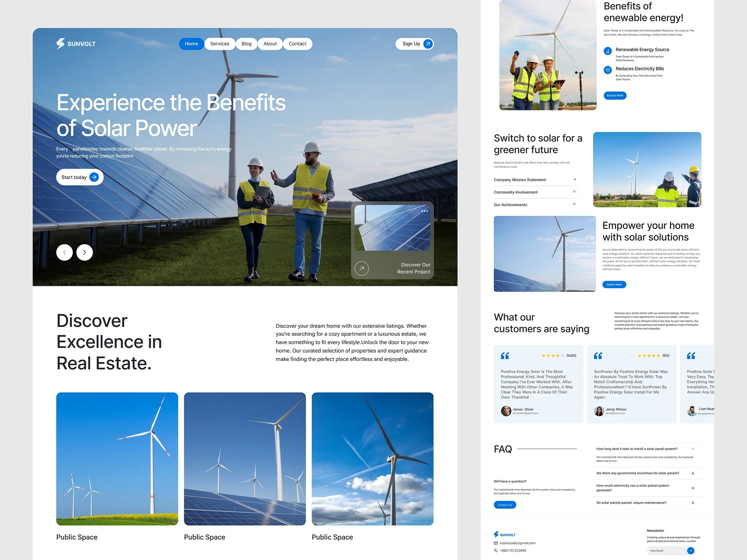The image size is (747, 560).
Task: Click the circular arrow on Recent Project card
Action: click(361, 268)
